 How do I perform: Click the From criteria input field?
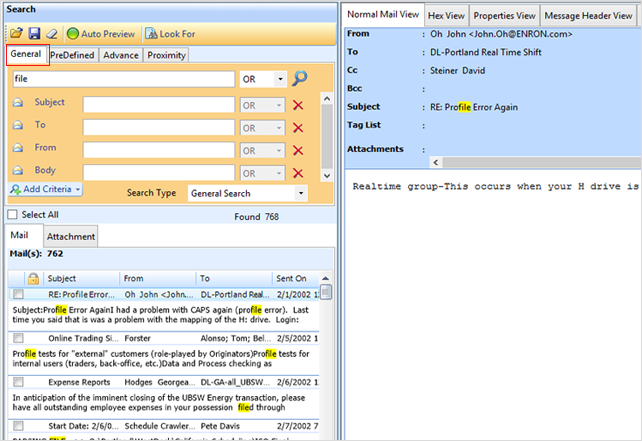[159, 150]
